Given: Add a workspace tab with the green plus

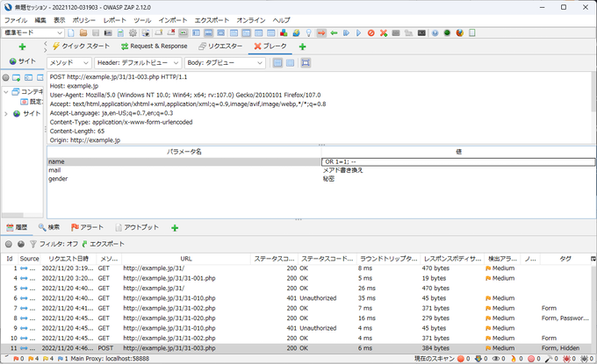Looking at the screenshot, I should [x=302, y=46].
